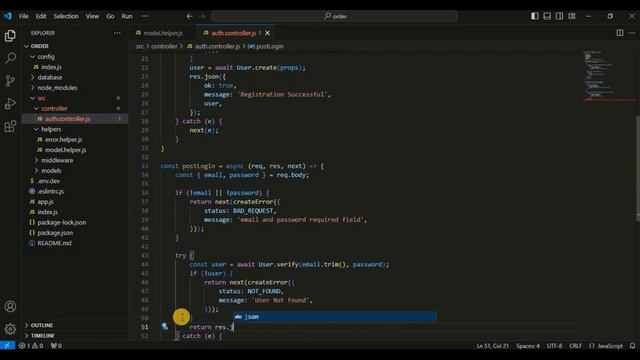640x360 pixels.
Task: Toggle the primary side bar layout icon
Action: 535,16
